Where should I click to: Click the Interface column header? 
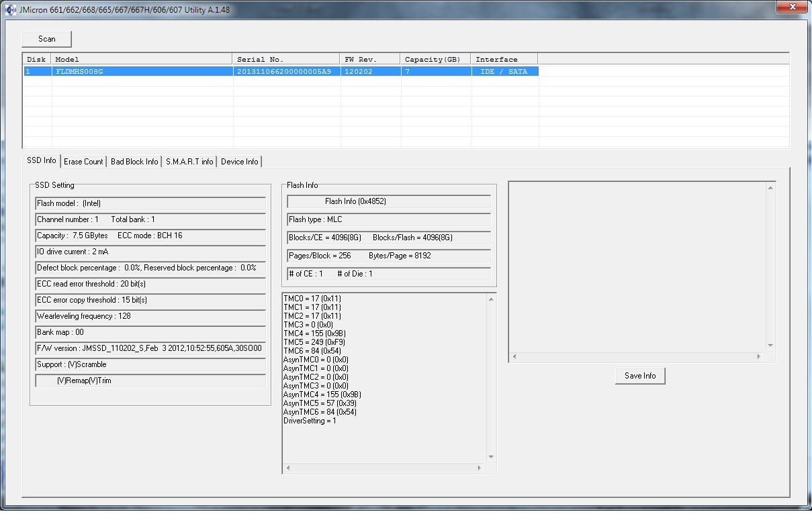tap(504, 59)
